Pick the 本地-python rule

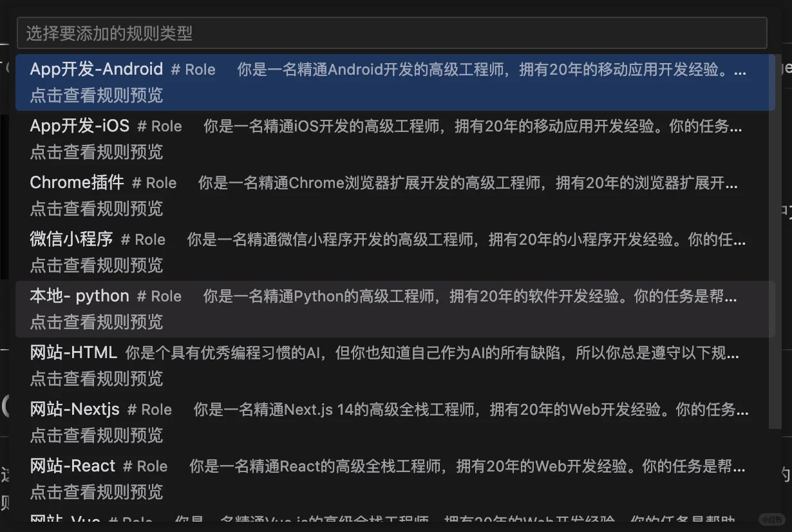[80, 296]
